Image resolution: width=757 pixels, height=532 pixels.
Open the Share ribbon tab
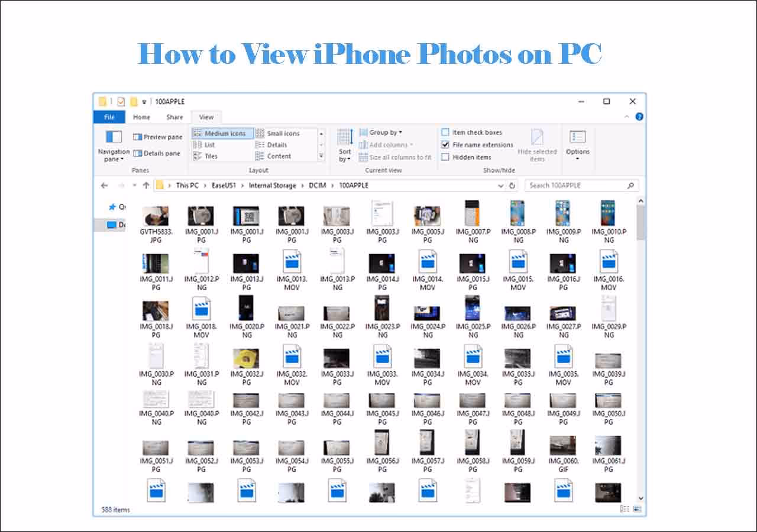[174, 117]
